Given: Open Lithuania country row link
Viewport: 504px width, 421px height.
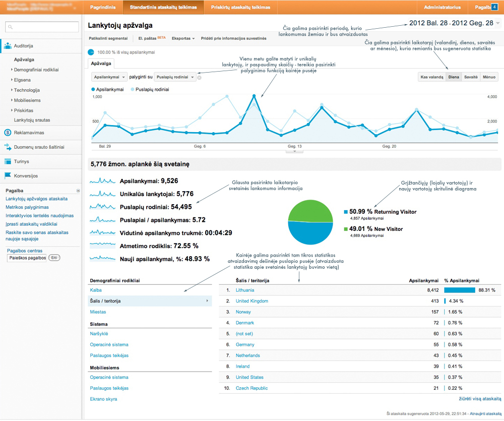Looking at the screenshot, I should 245,290.
